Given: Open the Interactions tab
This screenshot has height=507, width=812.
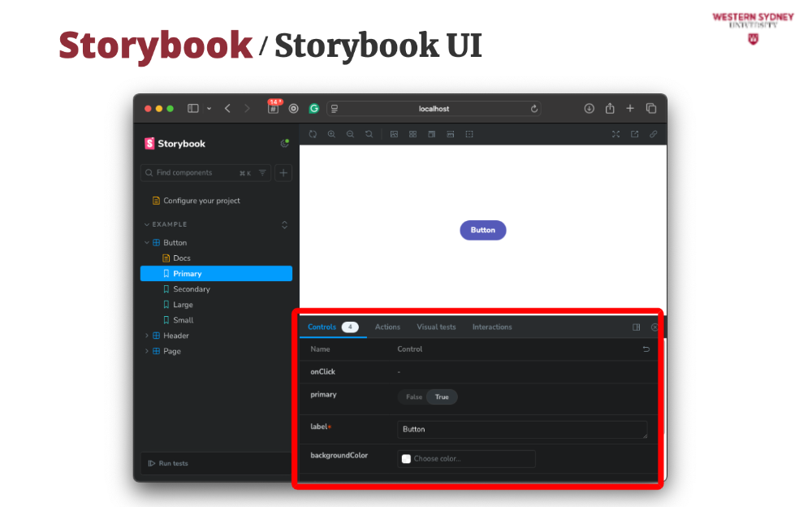Looking at the screenshot, I should pos(492,327).
